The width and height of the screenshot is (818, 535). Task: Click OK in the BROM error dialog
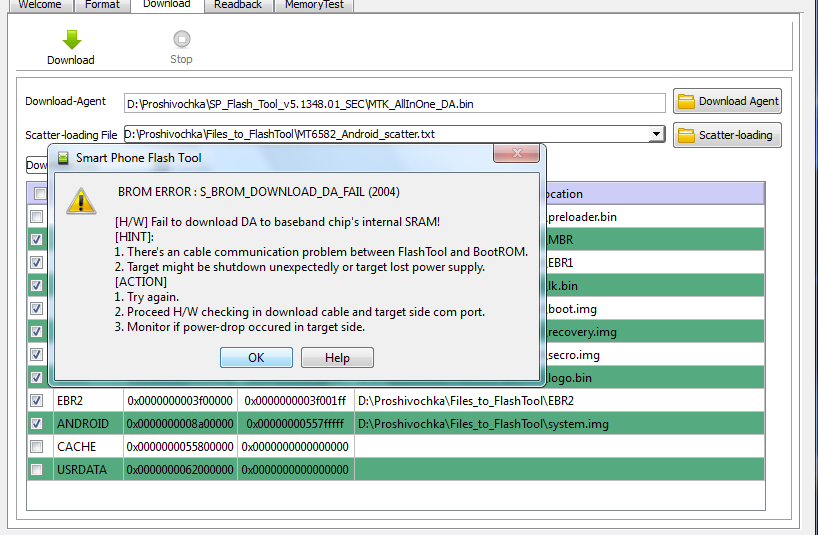coord(256,358)
